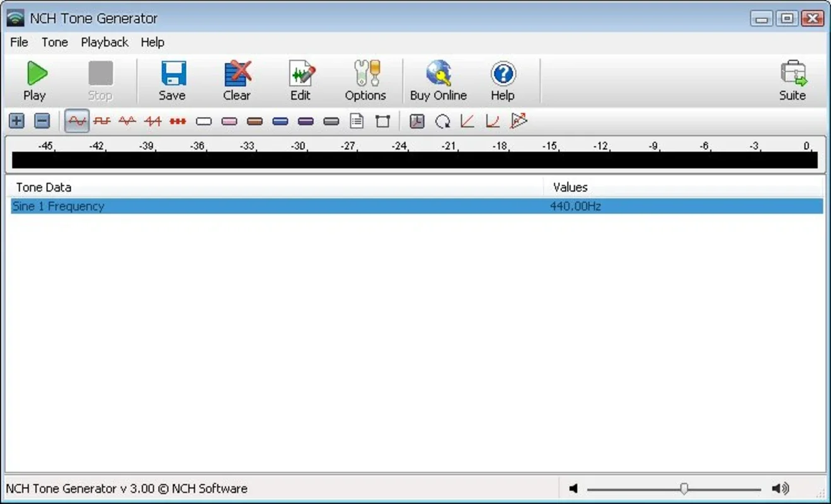Click the loud speaker icon in status bar
The image size is (831, 504).
(781, 488)
